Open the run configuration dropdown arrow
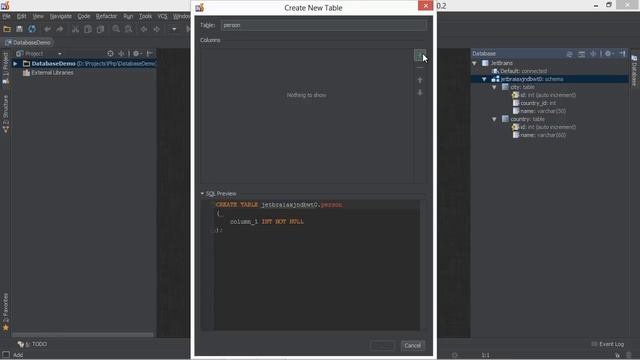 174,29
